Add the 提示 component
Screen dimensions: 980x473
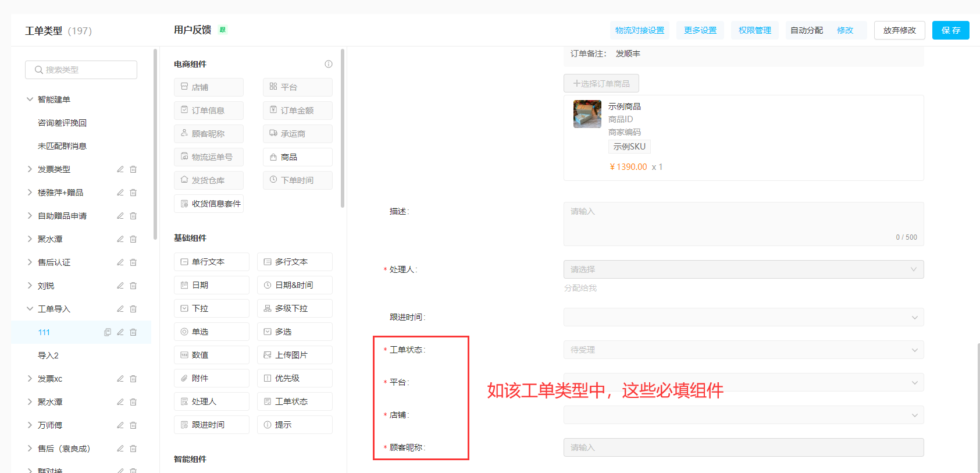[295, 425]
